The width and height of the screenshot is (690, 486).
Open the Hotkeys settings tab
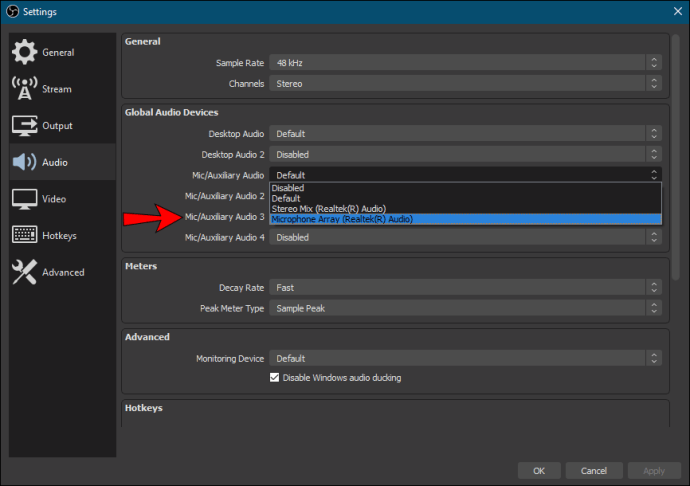(x=62, y=236)
